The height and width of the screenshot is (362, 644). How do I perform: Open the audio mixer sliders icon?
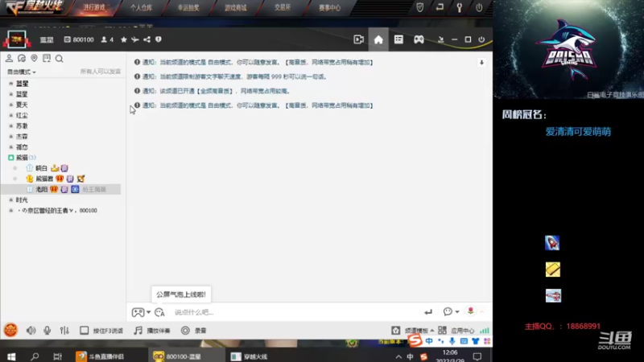pos(64,331)
